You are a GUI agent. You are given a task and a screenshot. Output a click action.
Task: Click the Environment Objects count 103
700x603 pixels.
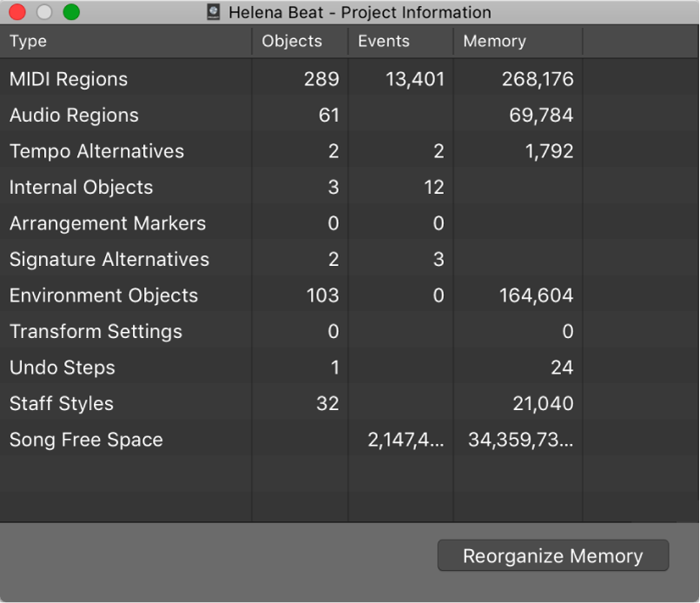coord(323,295)
